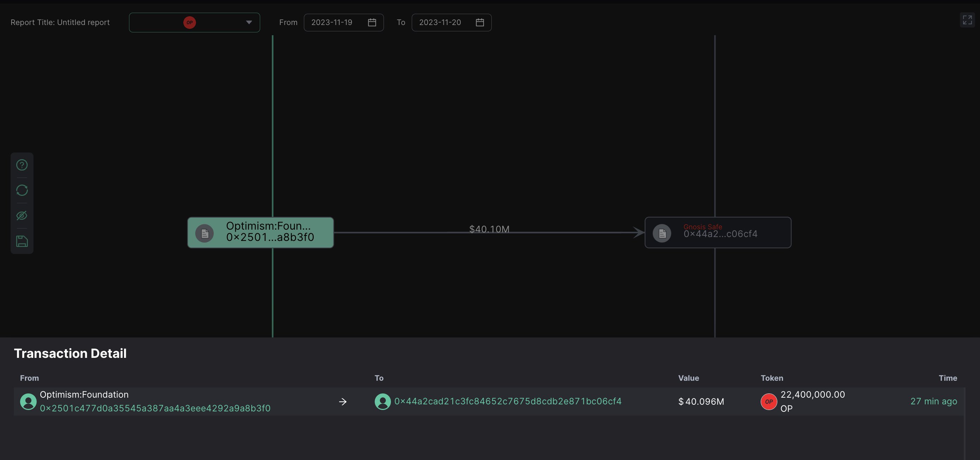This screenshot has height=460, width=980.
Task: Click the $40.096M value cell
Action: [x=701, y=402]
